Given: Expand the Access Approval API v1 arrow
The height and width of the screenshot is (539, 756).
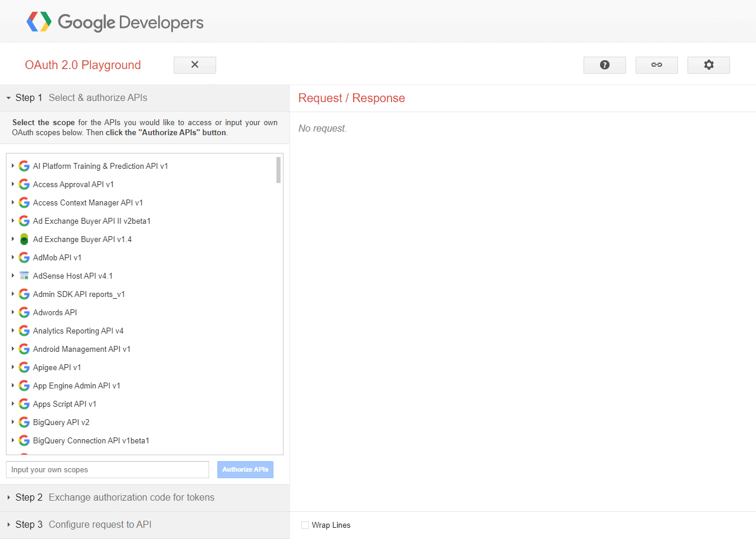Looking at the screenshot, I should click(x=12, y=184).
